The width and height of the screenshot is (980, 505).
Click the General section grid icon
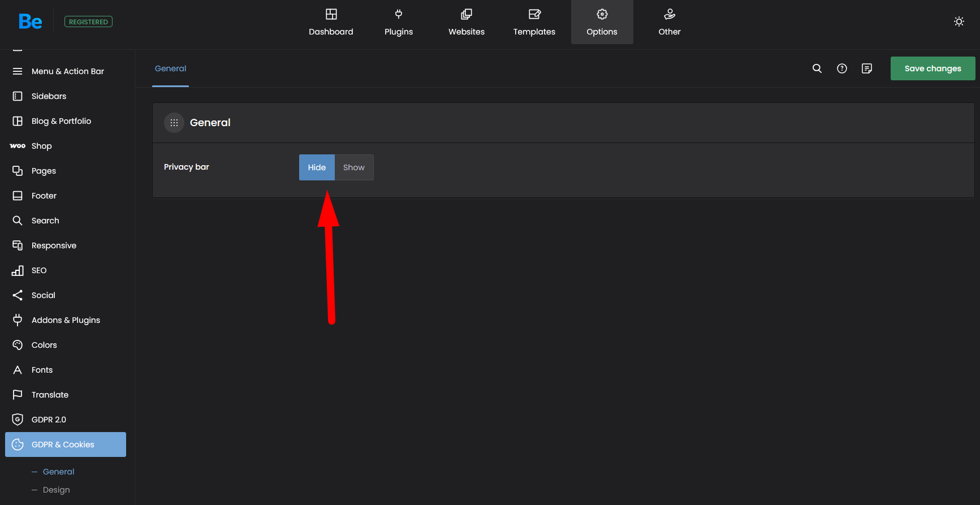174,123
